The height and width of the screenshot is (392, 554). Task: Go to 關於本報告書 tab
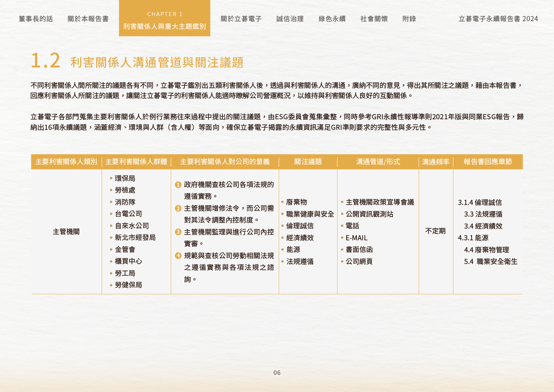pyautogui.click(x=88, y=19)
